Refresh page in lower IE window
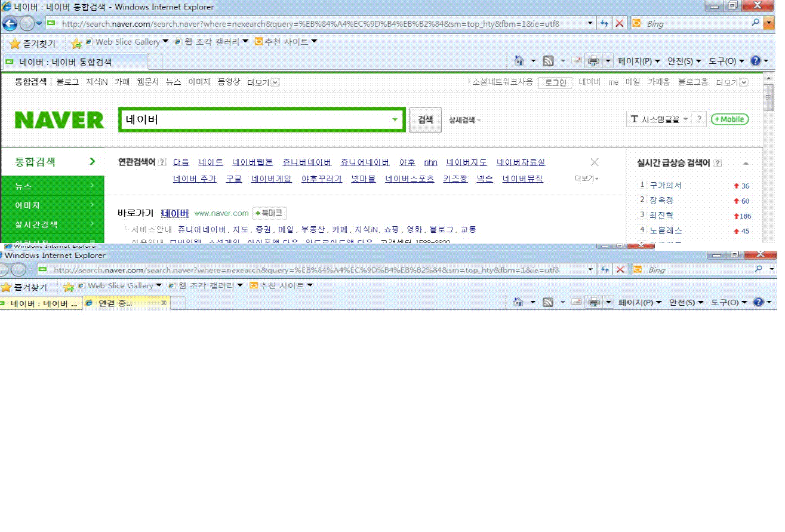The width and height of the screenshot is (785, 532). (x=605, y=270)
